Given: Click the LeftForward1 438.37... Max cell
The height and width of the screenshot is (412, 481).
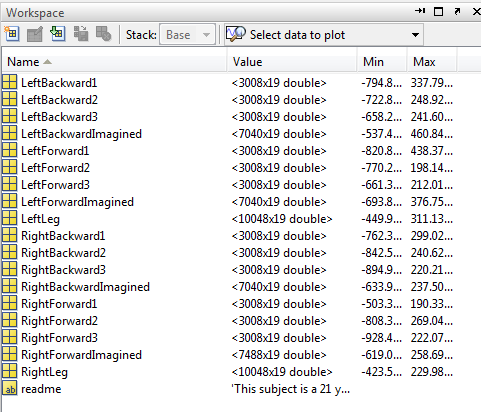Looking at the screenshot, I should coord(432,151).
